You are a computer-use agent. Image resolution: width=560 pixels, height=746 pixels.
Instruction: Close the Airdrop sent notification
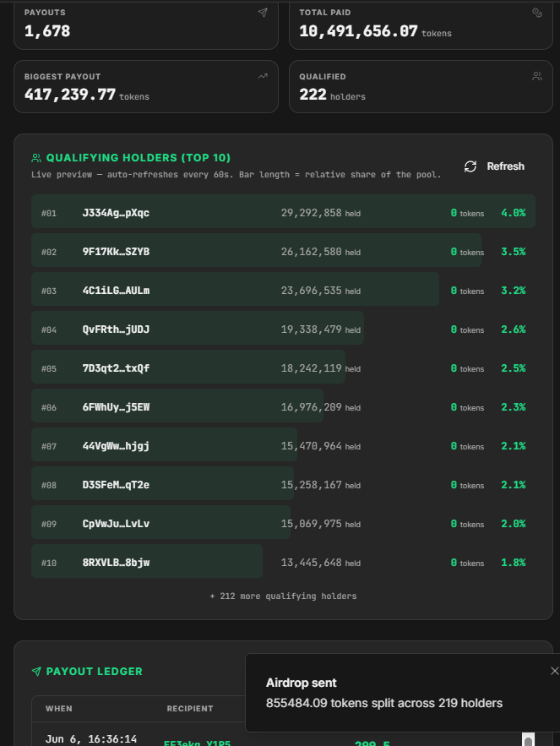click(554, 671)
